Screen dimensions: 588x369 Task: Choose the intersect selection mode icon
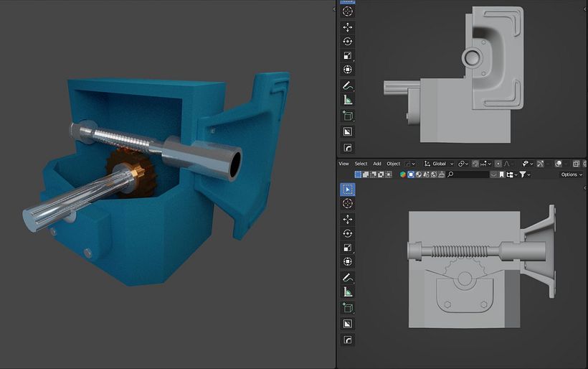pos(389,174)
